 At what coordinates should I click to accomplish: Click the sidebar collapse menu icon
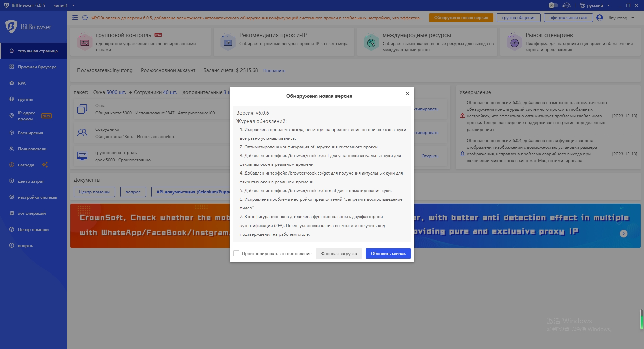click(x=75, y=18)
